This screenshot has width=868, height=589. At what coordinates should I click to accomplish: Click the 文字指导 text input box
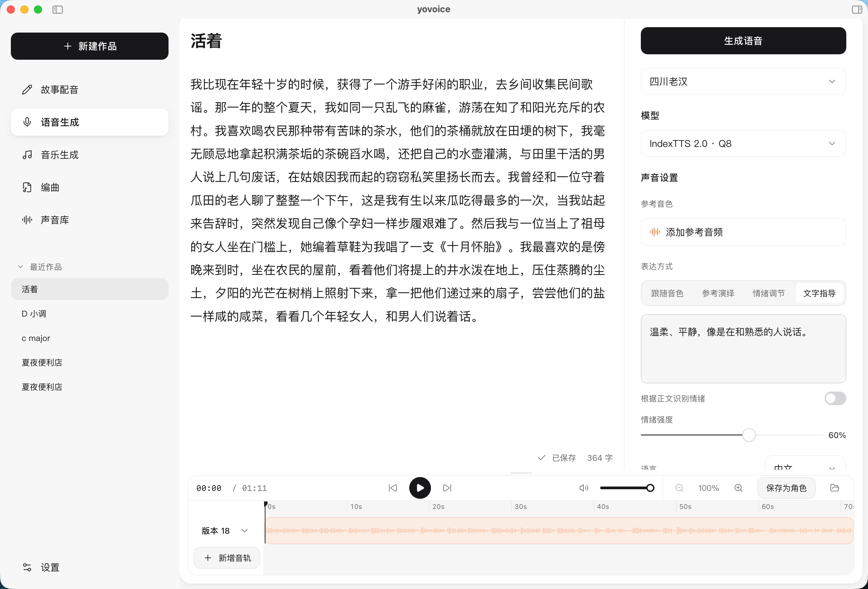pos(743,349)
